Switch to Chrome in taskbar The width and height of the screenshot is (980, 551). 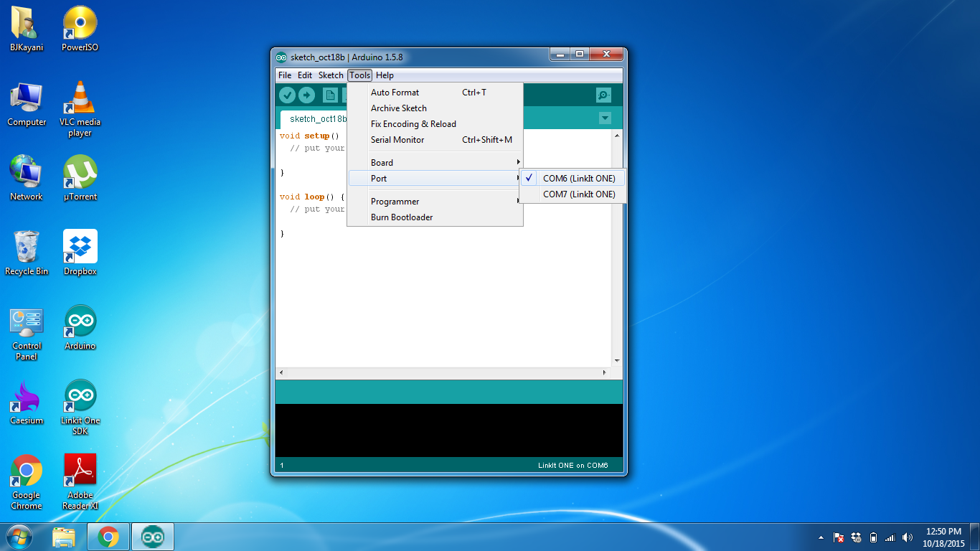coord(108,537)
